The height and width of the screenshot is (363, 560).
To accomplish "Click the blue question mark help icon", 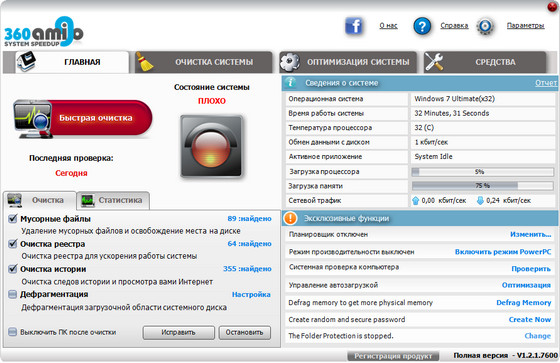I will (422, 26).
